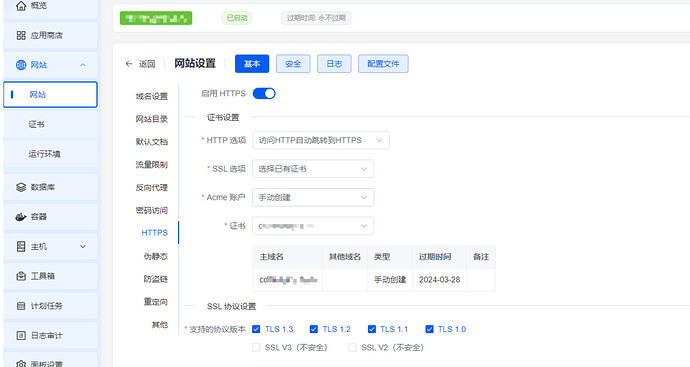Image resolution: width=690 pixels, height=367 pixels.
Task: Uncheck the TLS 1.2 checkbox
Action: (x=314, y=329)
